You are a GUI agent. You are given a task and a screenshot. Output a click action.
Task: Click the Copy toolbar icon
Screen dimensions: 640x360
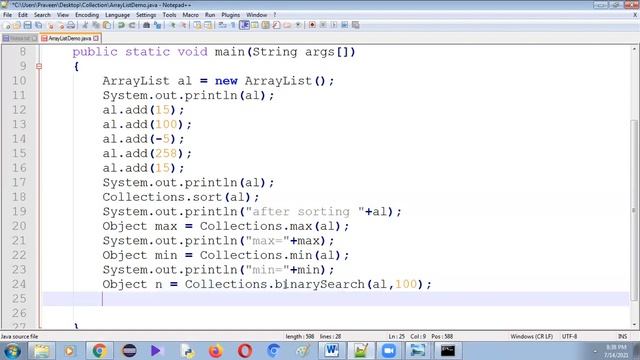(96, 25)
